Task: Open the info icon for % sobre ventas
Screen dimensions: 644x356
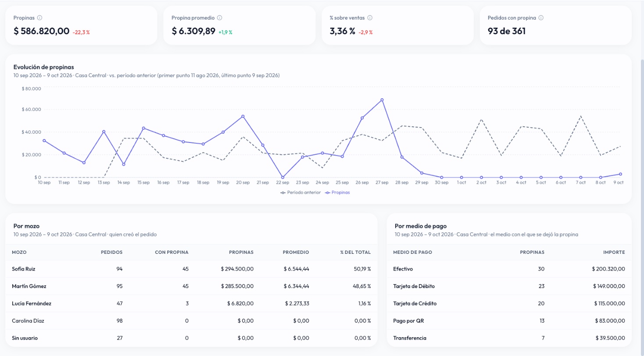Action: (x=370, y=18)
